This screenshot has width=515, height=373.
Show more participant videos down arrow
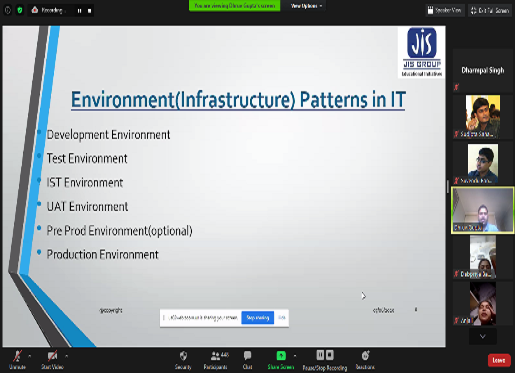coord(483,337)
